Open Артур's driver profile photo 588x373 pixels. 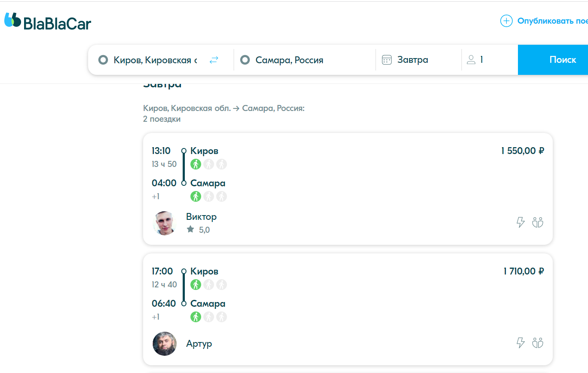[x=165, y=343]
